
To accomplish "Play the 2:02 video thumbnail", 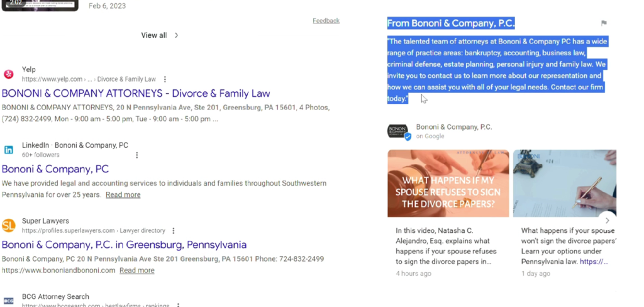I will tap(39, 5).
